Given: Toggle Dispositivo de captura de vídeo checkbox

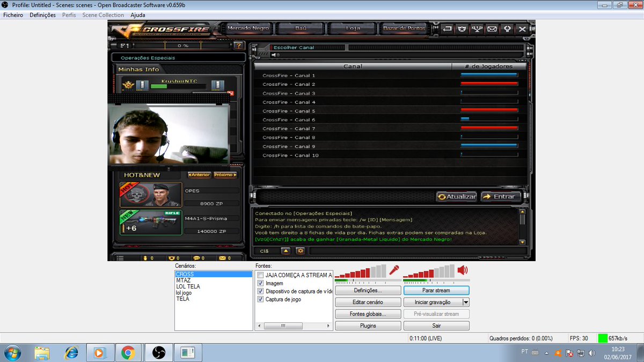Looking at the screenshot, I should (x=261, y=291).
